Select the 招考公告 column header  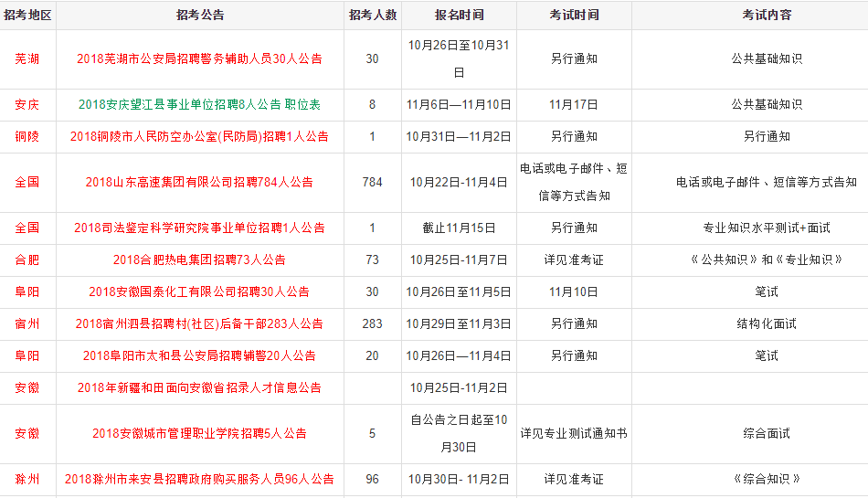click(x=200, y=15)
